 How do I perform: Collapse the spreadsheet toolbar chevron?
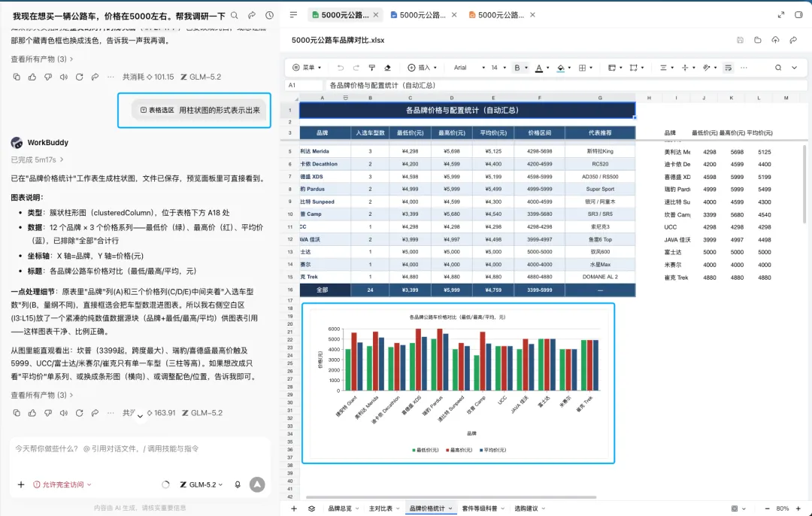click(x=795, y=68)
